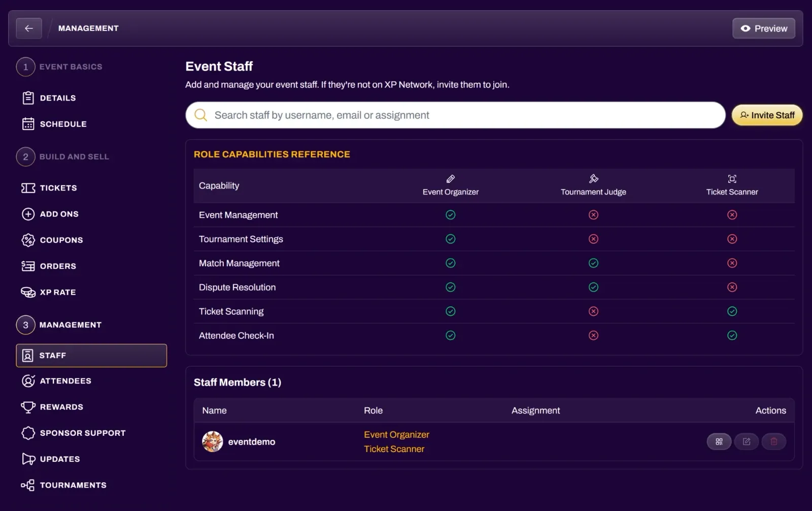Click the Sponsor Support icon
The width and height of the screenshot is (812, 511).
(x=28, y=433)
